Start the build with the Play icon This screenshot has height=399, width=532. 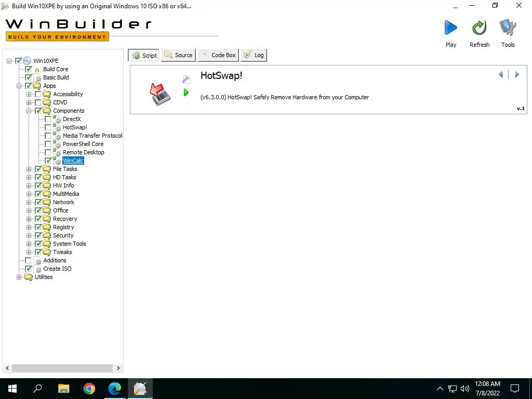451,28
